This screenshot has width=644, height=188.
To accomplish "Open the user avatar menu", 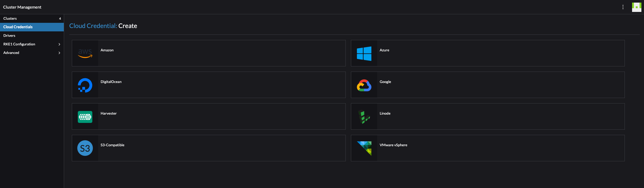I will (x=637, y=7).
